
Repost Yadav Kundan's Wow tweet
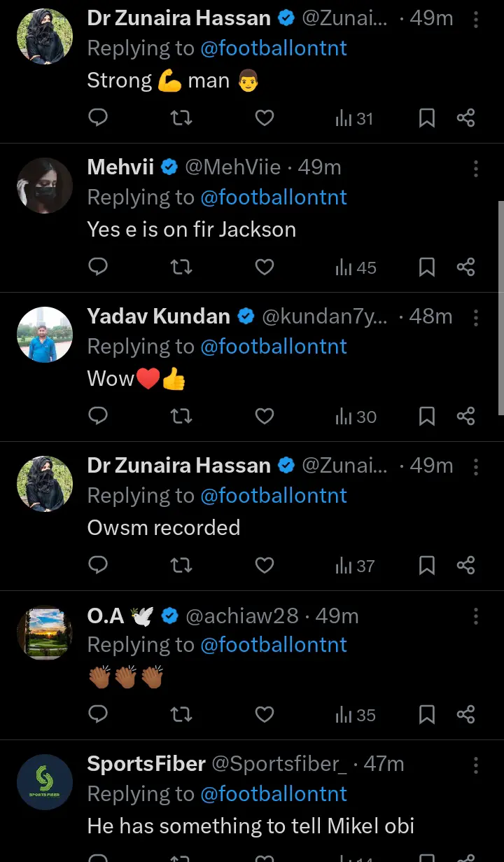tap(181, 417)
